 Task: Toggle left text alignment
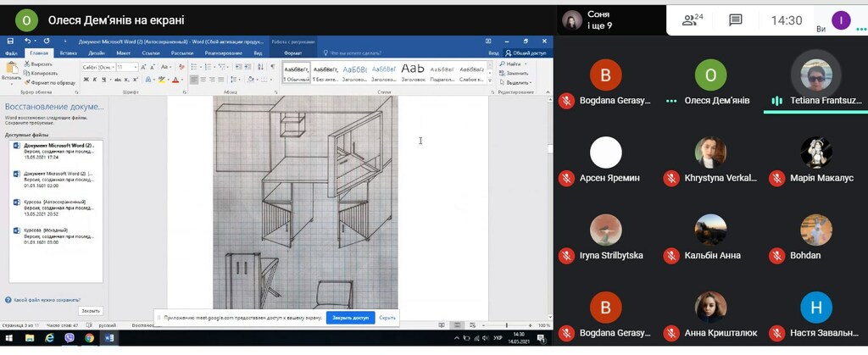193,80
